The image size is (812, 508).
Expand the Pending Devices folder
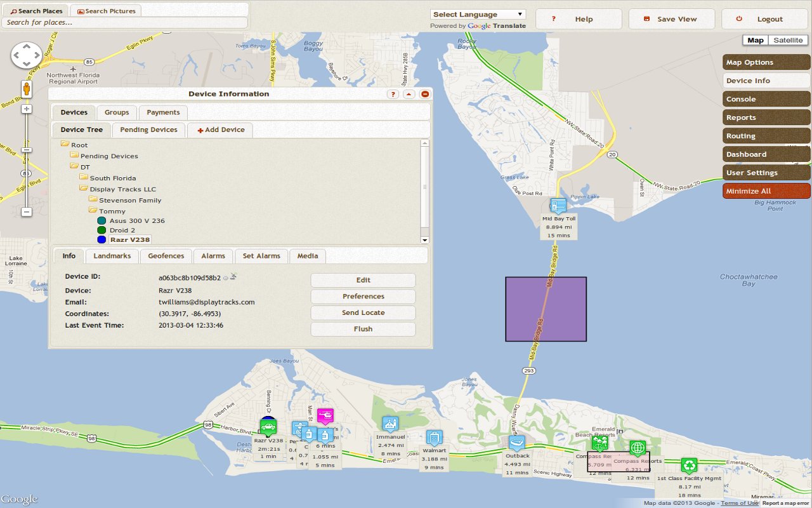[74, 156]
